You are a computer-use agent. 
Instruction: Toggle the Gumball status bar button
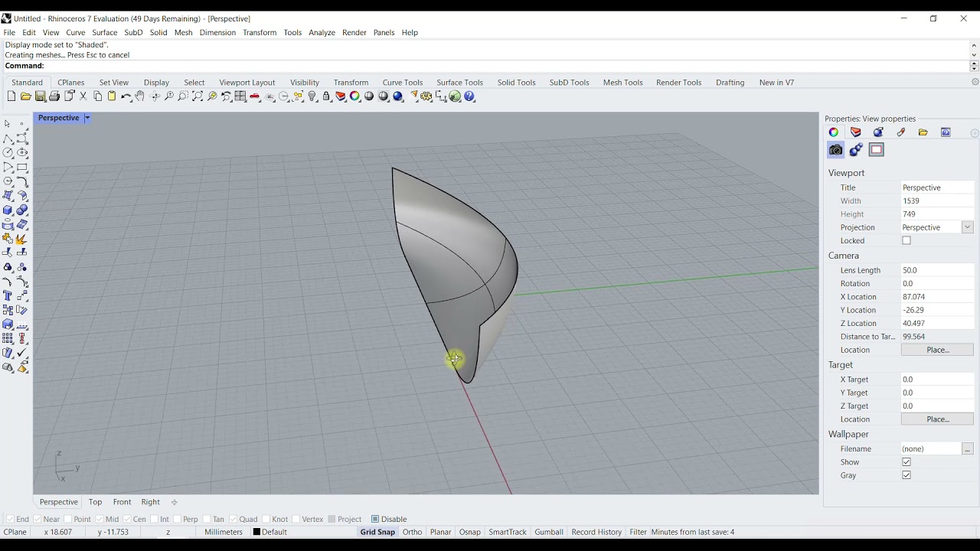click(x=549, y=532)
